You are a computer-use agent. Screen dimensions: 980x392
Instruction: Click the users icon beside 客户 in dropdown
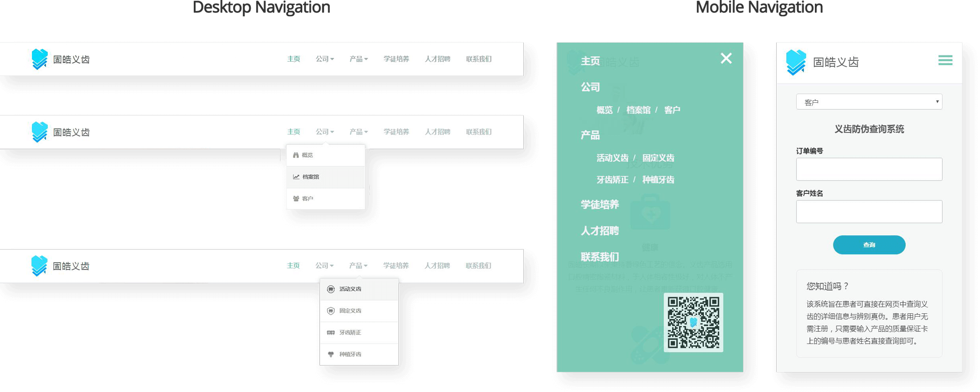(296, 199)
